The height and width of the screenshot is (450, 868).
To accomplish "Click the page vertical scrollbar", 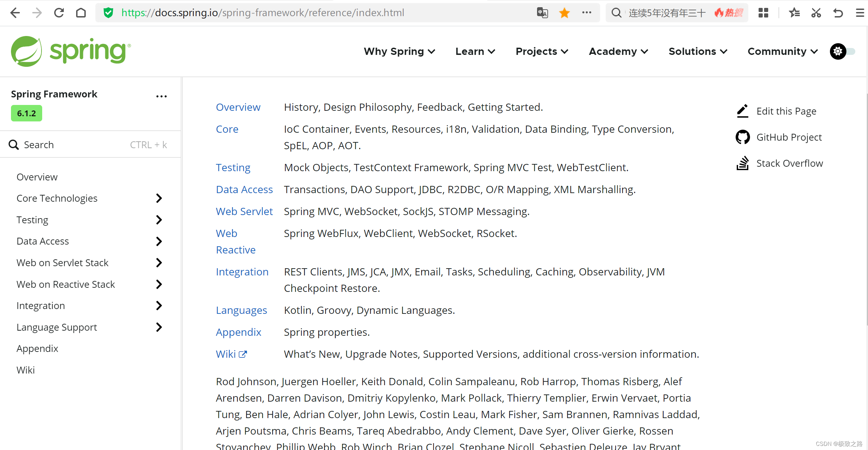I will 866,209.
